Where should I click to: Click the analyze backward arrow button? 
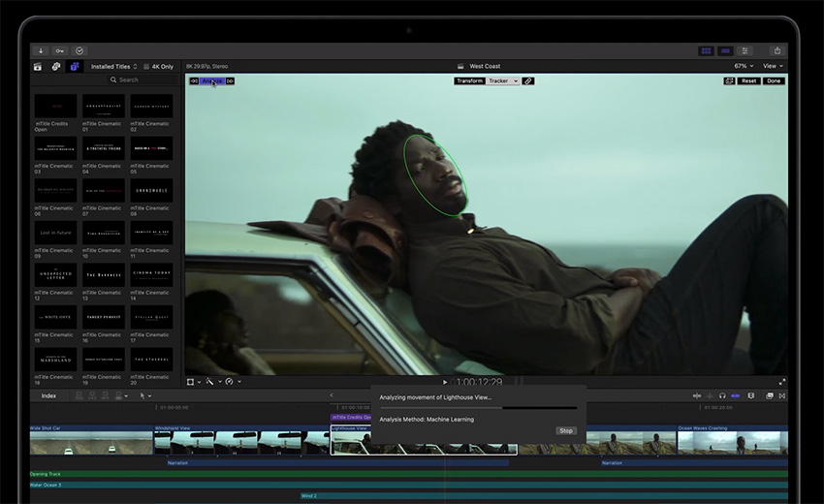[195, 81]
